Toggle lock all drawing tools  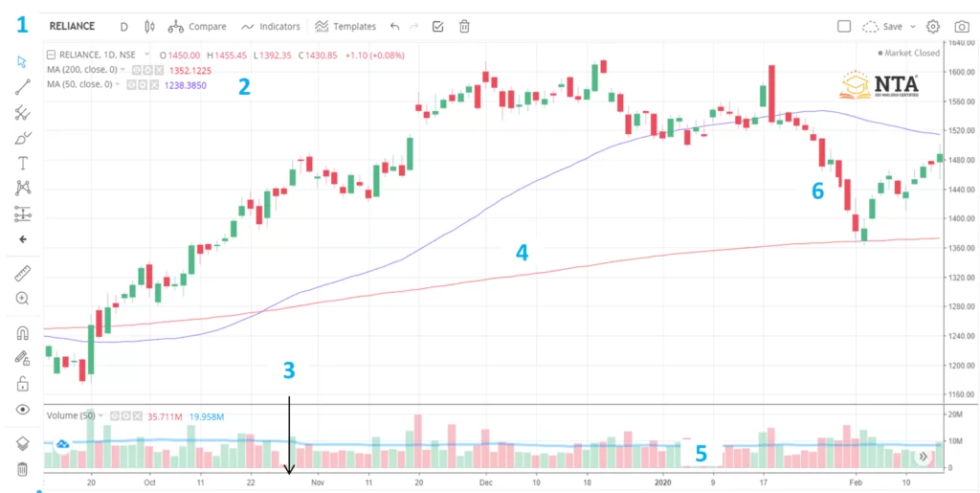23,384
